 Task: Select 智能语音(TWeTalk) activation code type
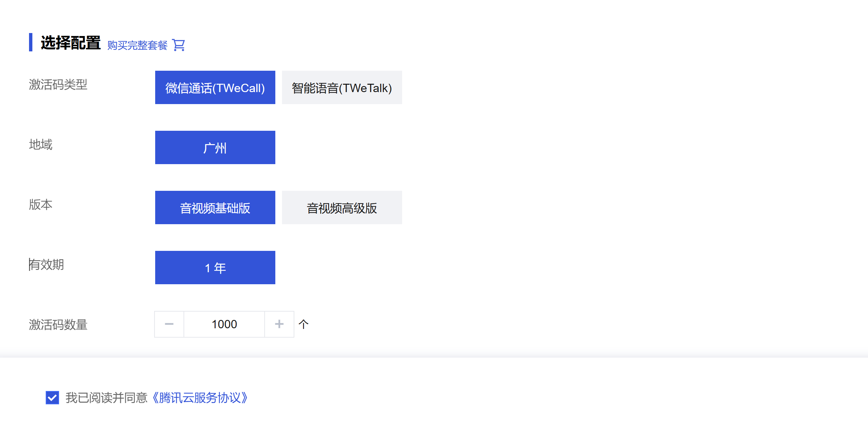pos(342,87)
